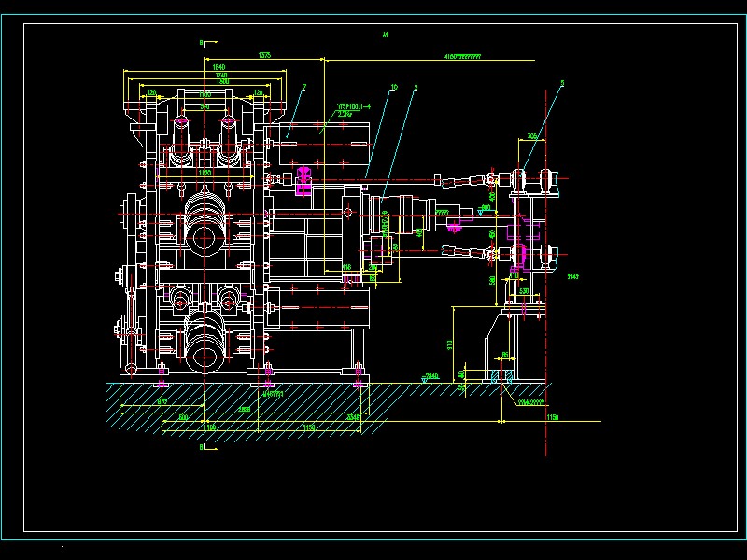
Task: Select the 530 dimension text
Action: click(524, 290)
